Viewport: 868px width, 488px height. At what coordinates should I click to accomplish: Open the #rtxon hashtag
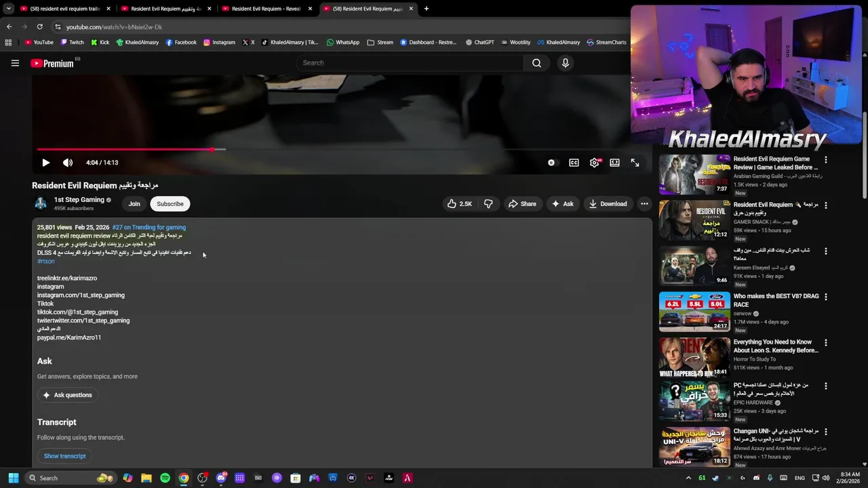(x=45, y=262)
